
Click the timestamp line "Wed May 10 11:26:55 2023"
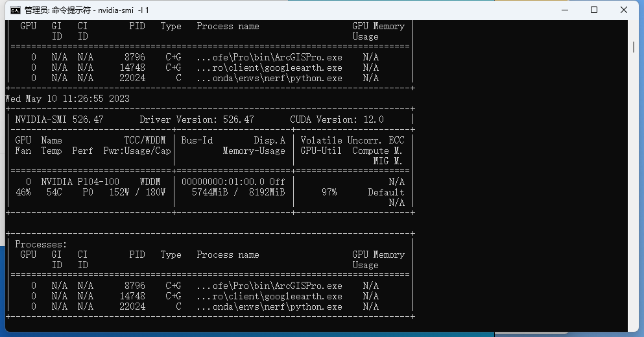click(67, 99)
